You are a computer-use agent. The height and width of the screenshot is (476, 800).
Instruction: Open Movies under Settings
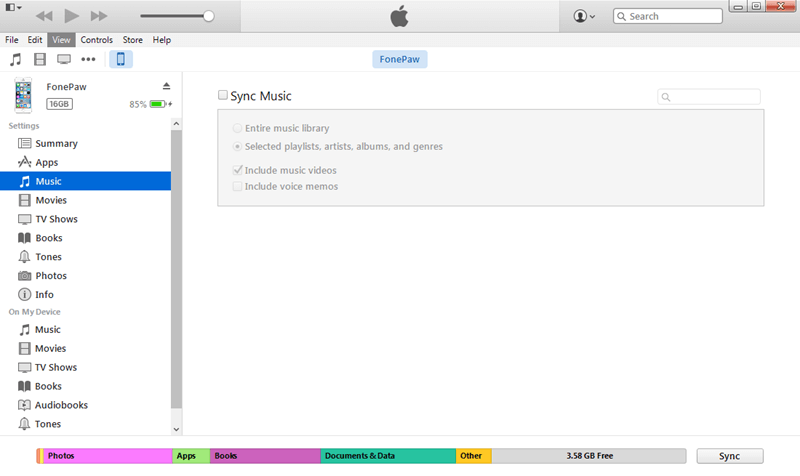(x=86, y=200)
